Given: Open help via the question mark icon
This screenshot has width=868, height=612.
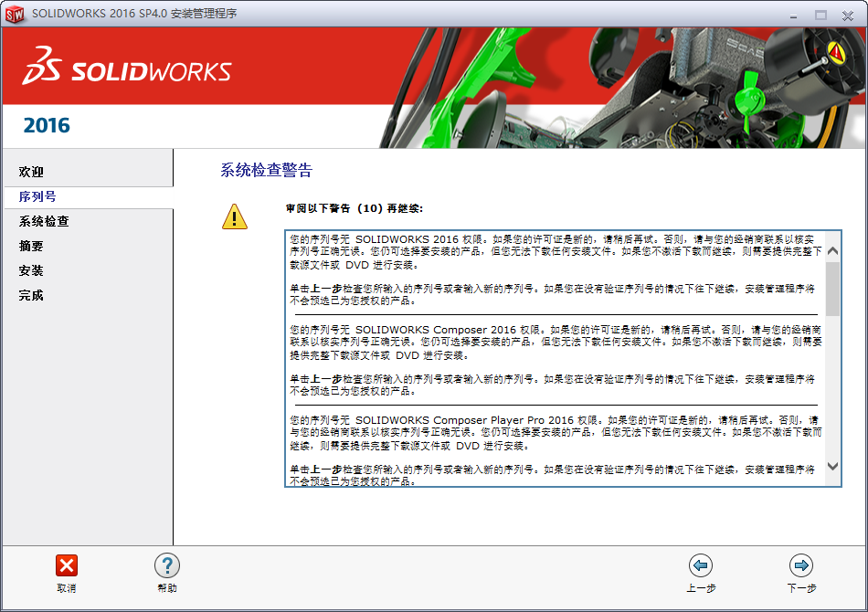Looking at the screenshot, I should (x=167, y=565).
